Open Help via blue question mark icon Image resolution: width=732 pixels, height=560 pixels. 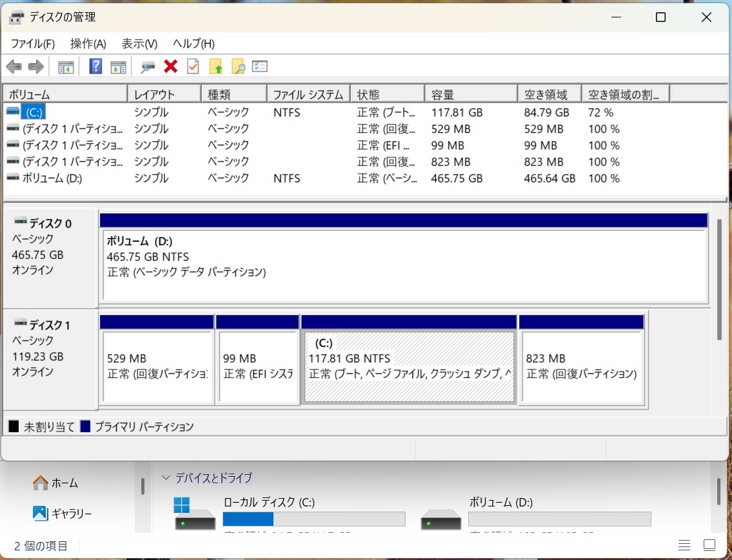95,66
